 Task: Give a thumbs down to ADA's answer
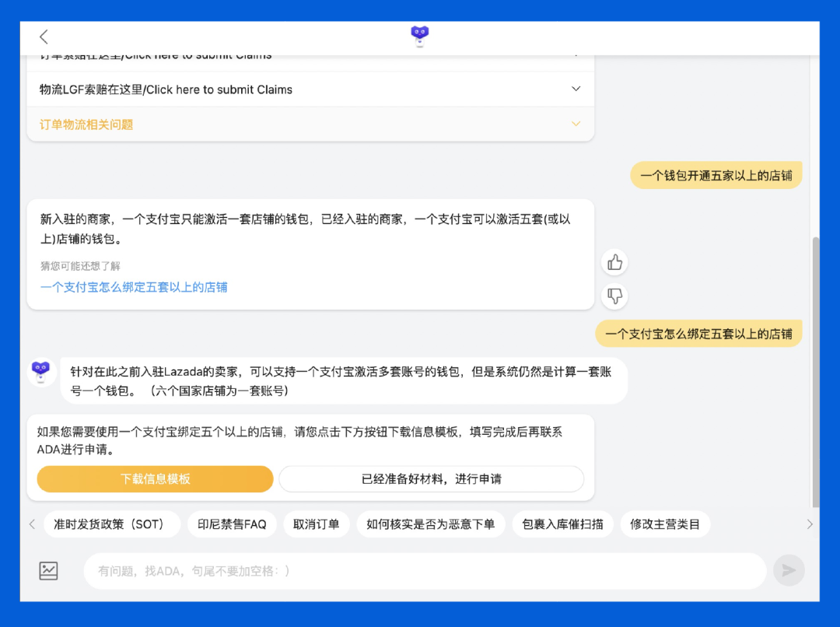pyautogui.click(x=614, y=296)
